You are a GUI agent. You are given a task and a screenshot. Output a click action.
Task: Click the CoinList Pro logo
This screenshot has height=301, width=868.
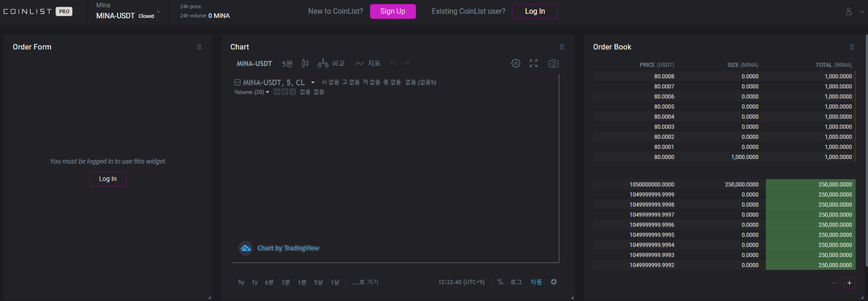click(38, 12)
